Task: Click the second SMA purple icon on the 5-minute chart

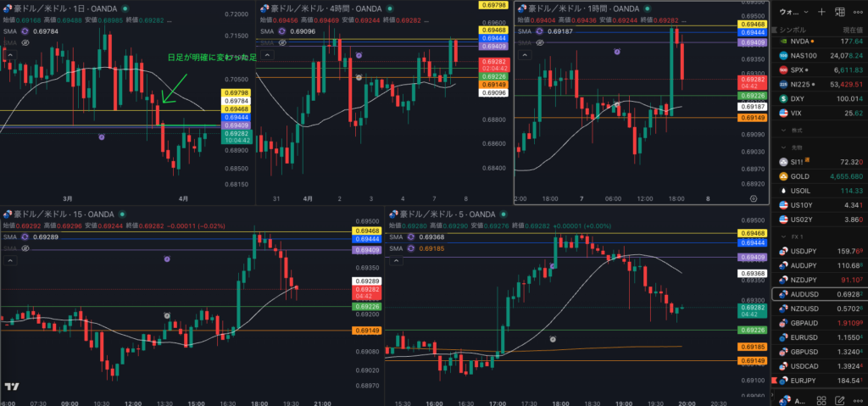Action: (411, 248)
